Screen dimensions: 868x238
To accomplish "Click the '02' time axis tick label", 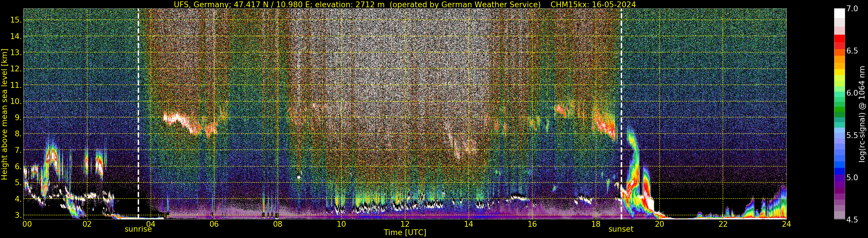I will coord(87,224).
